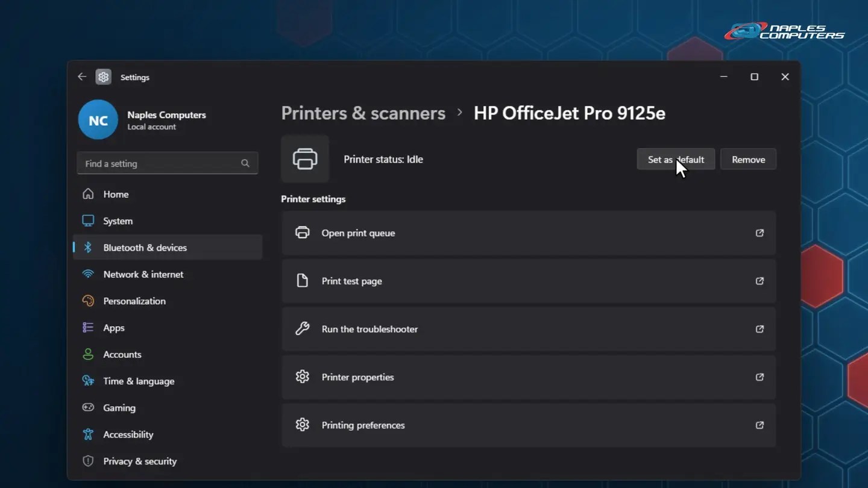Click the Settings gear app icon

coord(104,77)
